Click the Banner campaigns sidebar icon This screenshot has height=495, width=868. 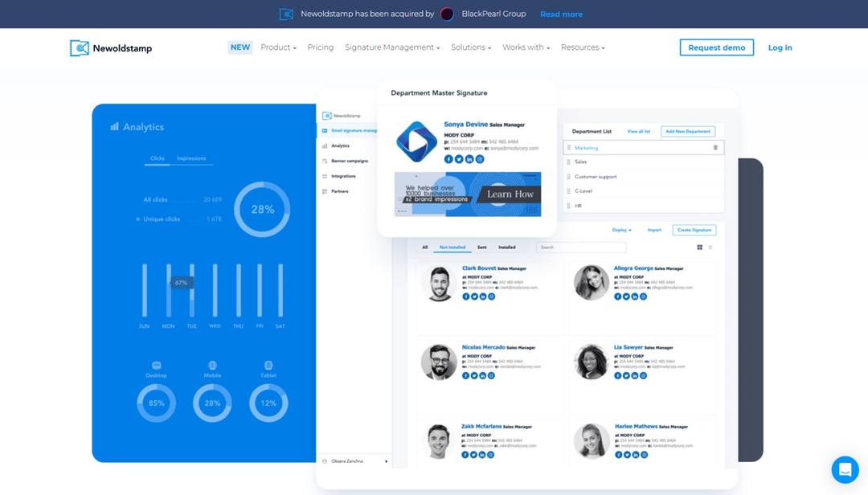point(325,162)
